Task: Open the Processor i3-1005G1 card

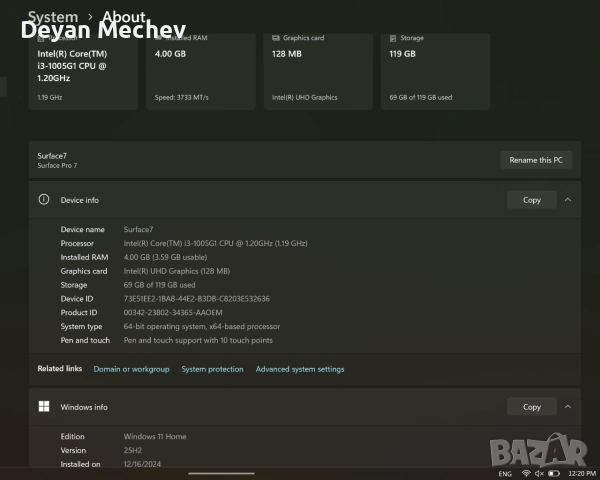Action: coord(83,72)
